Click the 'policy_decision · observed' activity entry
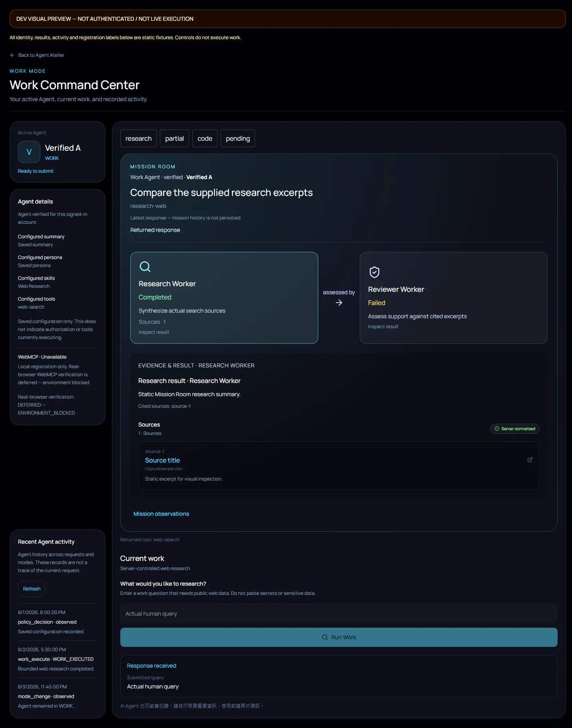This screenshot has width=572, height=728. point(47,622)
